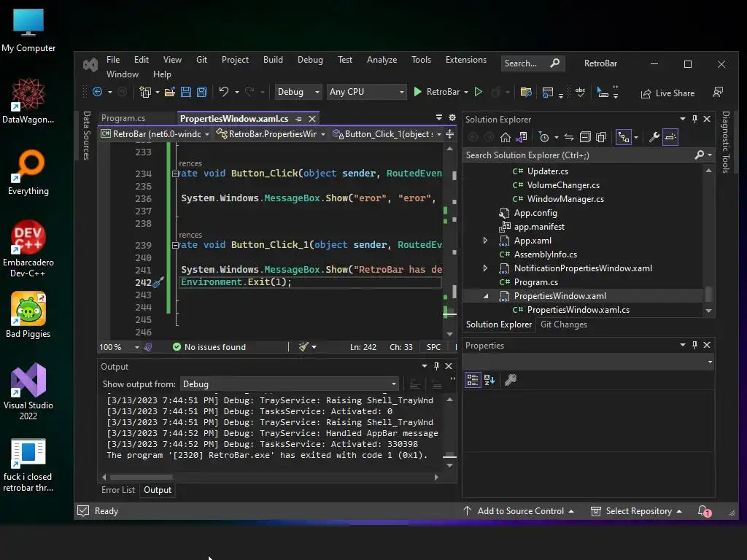Save the current file with Save icon
747x560 pixels.
coord(186,92)
